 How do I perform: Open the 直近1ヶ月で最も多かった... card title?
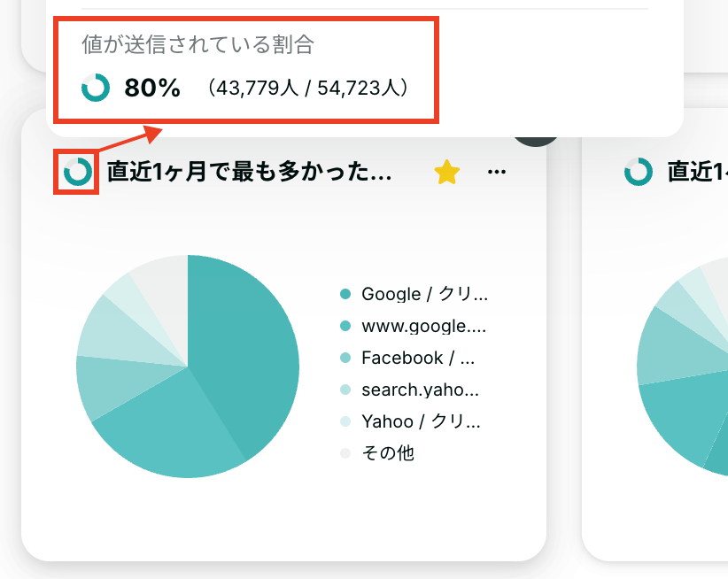[250, 172]
